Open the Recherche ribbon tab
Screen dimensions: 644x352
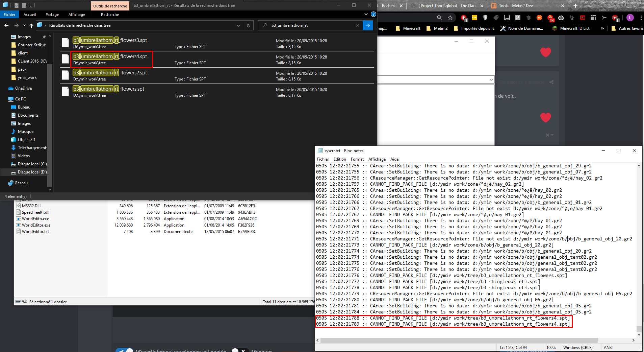110,15
